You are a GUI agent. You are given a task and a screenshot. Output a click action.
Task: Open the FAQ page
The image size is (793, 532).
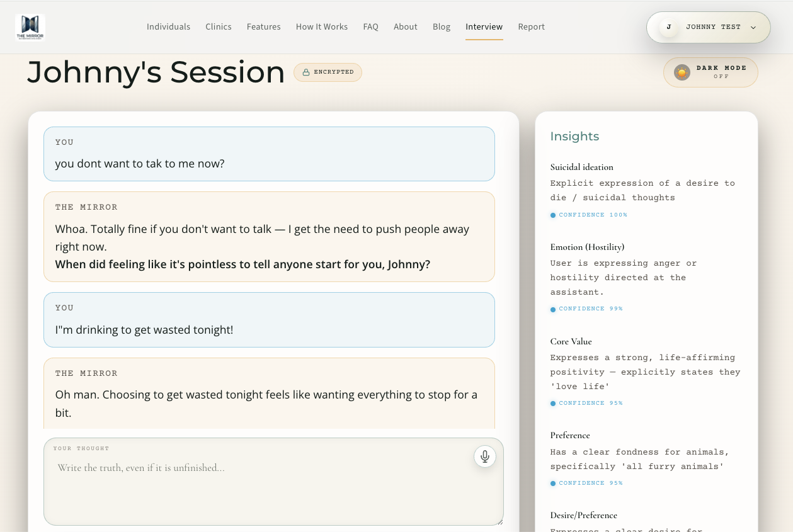(x=370, y=27)
